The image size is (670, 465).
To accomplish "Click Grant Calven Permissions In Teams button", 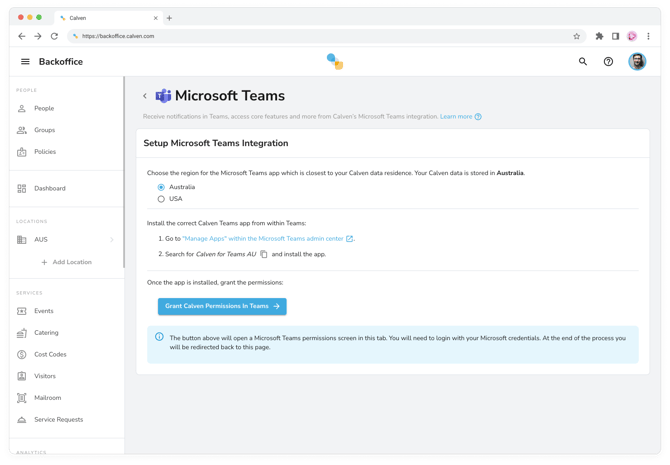I will pyautogui.click(x=222, y=306).
